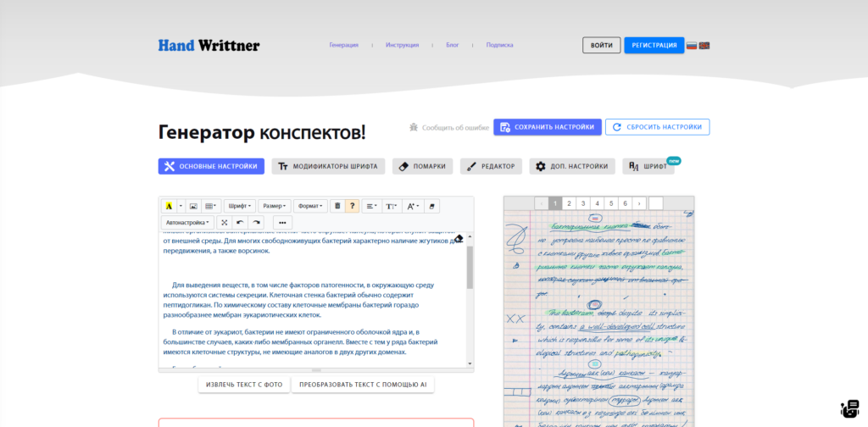
Task: Open the Помарки tab
Action: pyautogui.click(x=422, y=166)
